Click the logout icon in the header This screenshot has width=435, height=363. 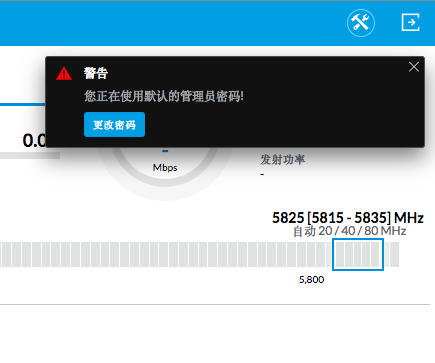click(410, 22)
